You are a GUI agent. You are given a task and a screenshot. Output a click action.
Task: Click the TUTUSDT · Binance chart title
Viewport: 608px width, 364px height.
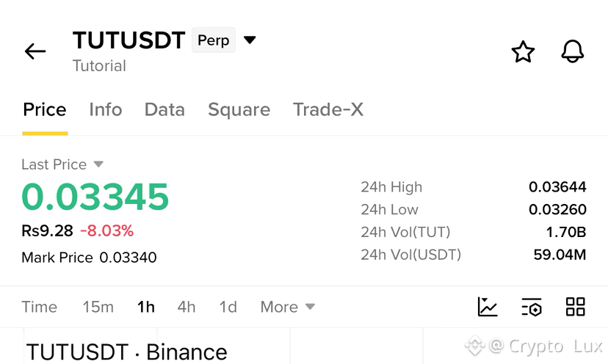127,352
